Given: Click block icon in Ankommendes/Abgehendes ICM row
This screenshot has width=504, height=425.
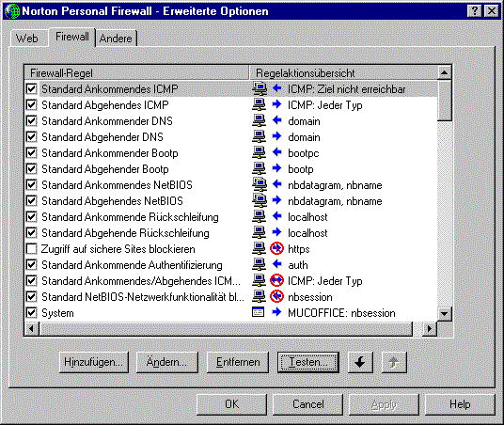Looking at the screenshot, I should pos(276,280).
